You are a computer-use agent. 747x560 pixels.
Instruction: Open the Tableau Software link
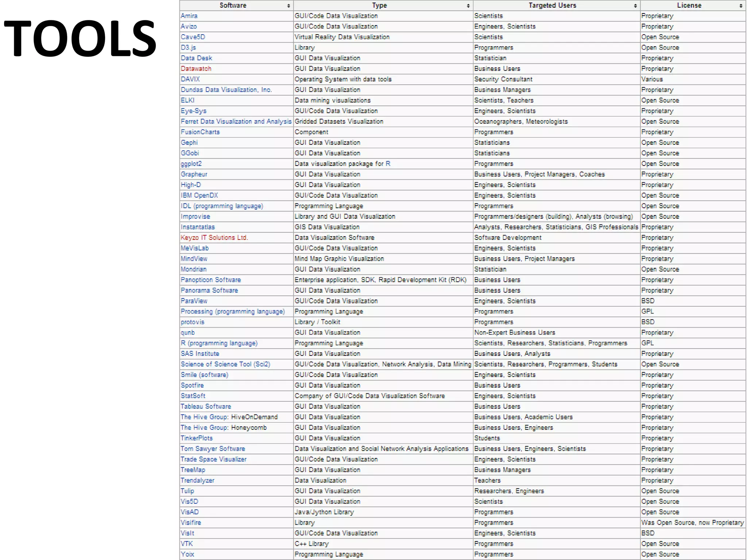pyautogui.click(x=206, y=407)
